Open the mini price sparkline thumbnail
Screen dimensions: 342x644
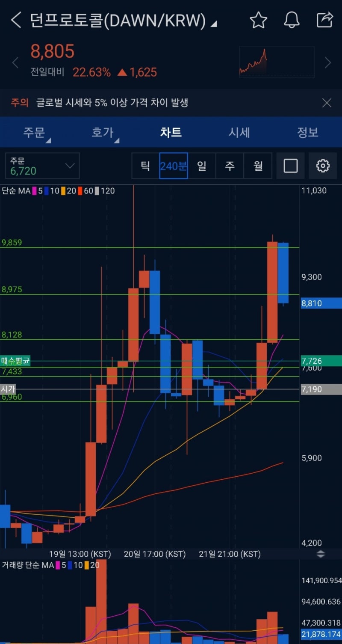277,62
